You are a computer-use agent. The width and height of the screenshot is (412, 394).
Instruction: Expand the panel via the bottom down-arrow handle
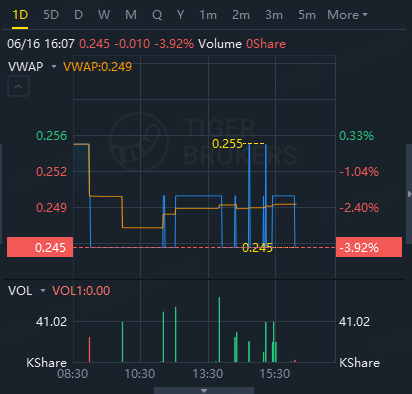coord(204,390)
